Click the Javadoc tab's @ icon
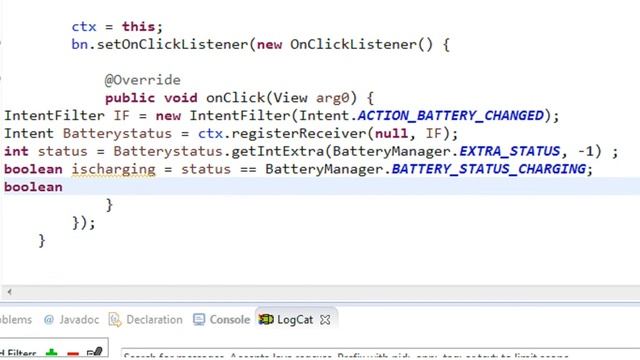Viewport: 640px width, 360px height. coord(49,320)
